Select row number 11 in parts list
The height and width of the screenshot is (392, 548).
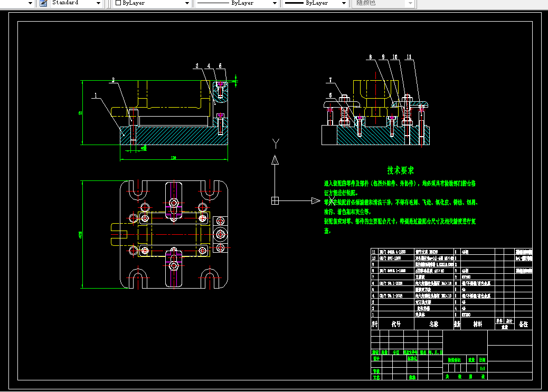pos(374,252)
